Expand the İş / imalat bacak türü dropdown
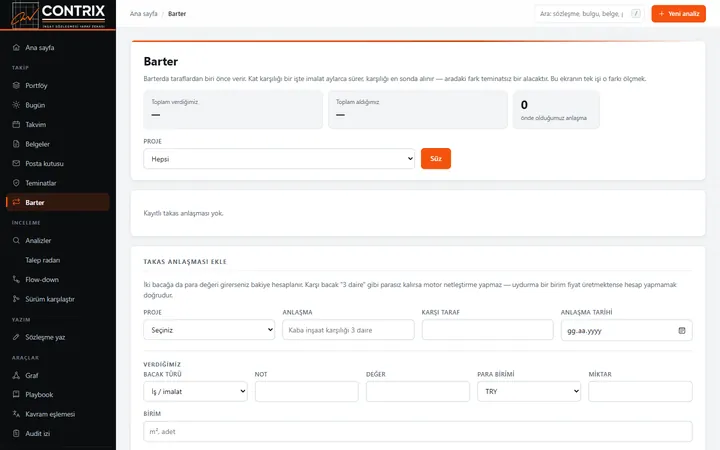Image resolution: width=720 pixels, height=450 pixels. (195, 392)
